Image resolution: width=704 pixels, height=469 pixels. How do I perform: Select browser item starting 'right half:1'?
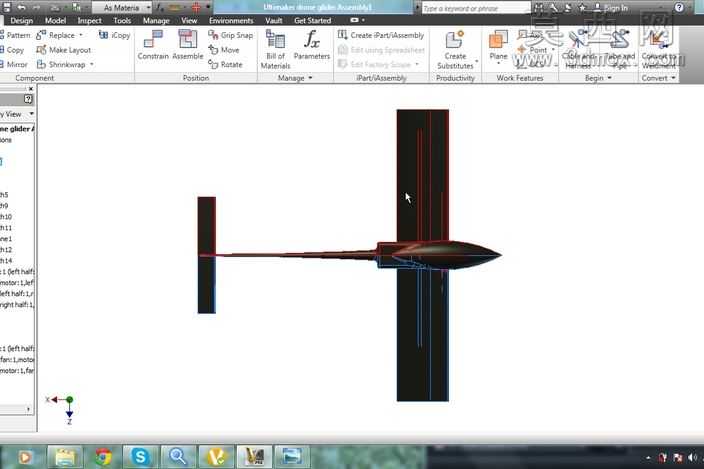click(17, 305)
